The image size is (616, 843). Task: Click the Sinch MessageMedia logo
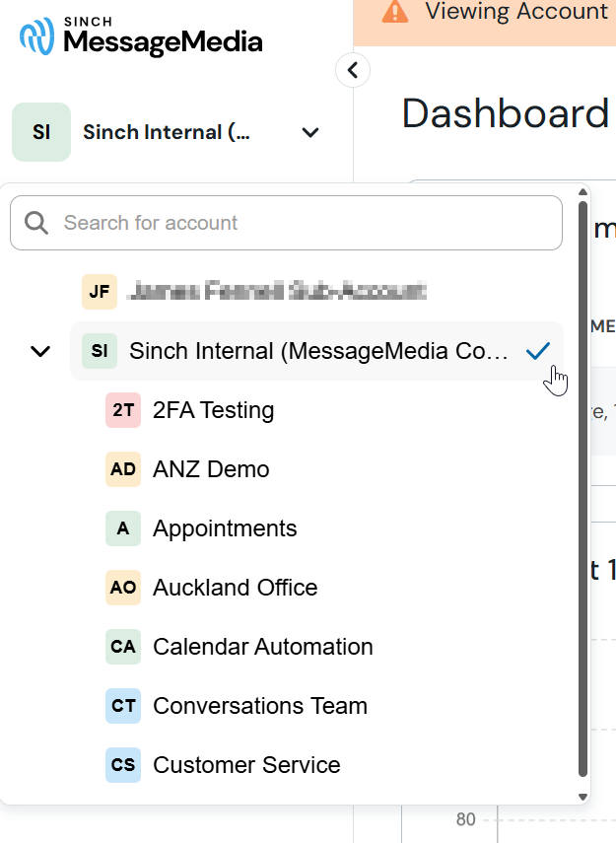pos(141,36)
